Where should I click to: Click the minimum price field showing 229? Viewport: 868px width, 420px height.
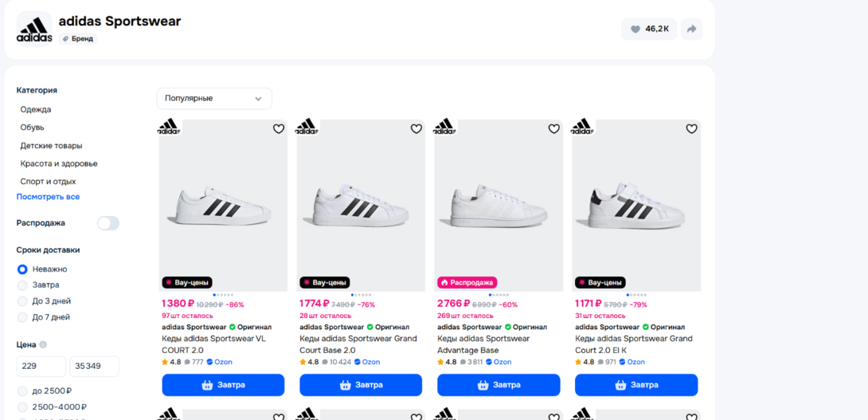[x=41, y=367]
